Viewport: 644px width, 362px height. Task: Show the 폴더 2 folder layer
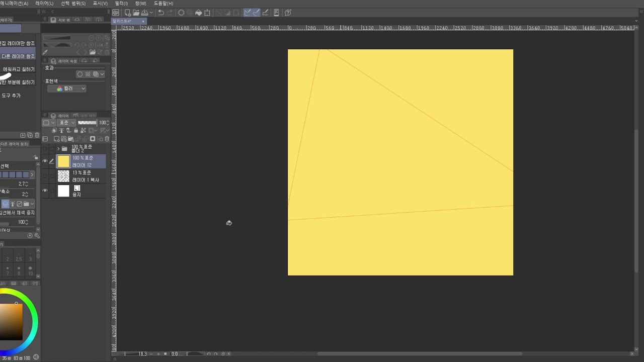(x=45, y=149)
